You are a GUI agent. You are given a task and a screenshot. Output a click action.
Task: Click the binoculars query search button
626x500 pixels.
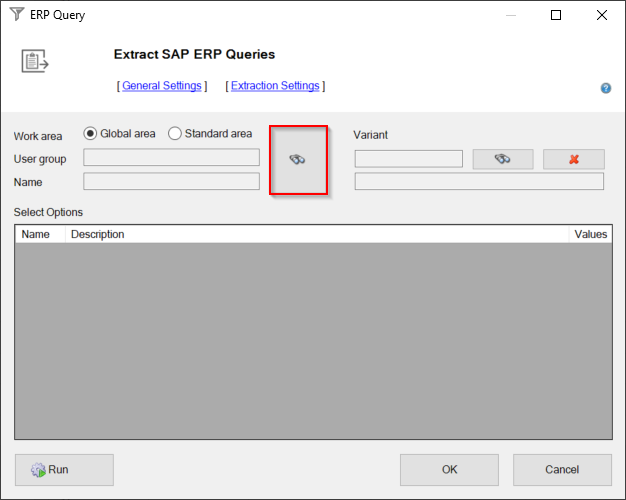coord(298,160)
